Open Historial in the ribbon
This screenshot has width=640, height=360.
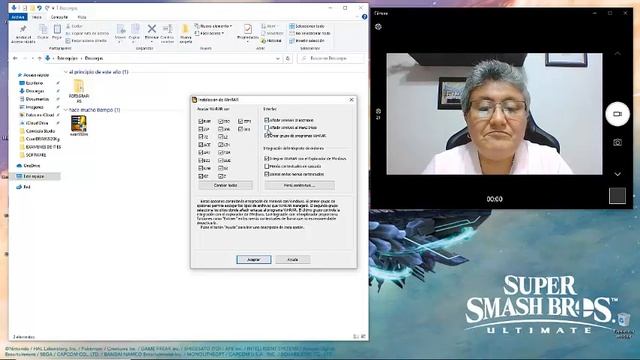pos(271,41)
